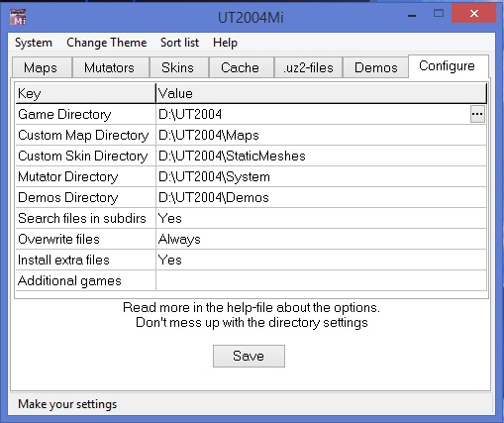Screen dimensions: 504x423
Task: Click the Search files in subdirs Yes value
Action: click(x=321, y=218)
